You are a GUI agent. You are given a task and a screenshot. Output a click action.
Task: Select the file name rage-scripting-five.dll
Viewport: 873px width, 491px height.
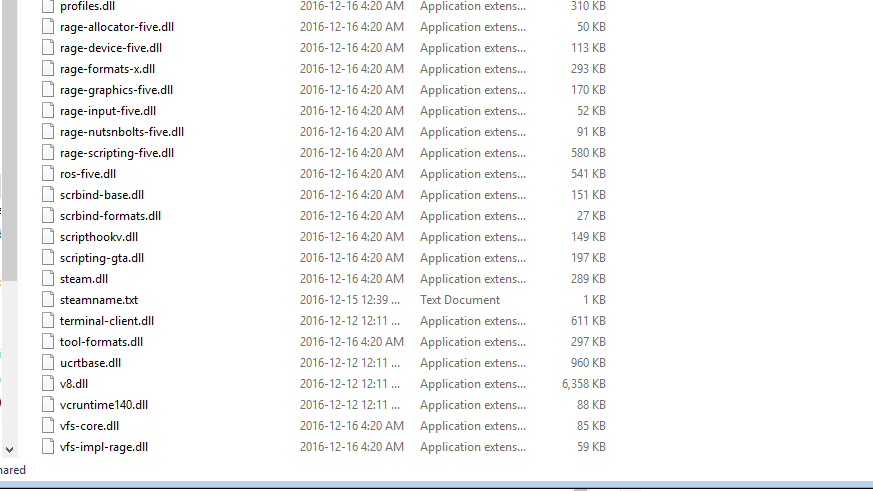coord(117,153)
